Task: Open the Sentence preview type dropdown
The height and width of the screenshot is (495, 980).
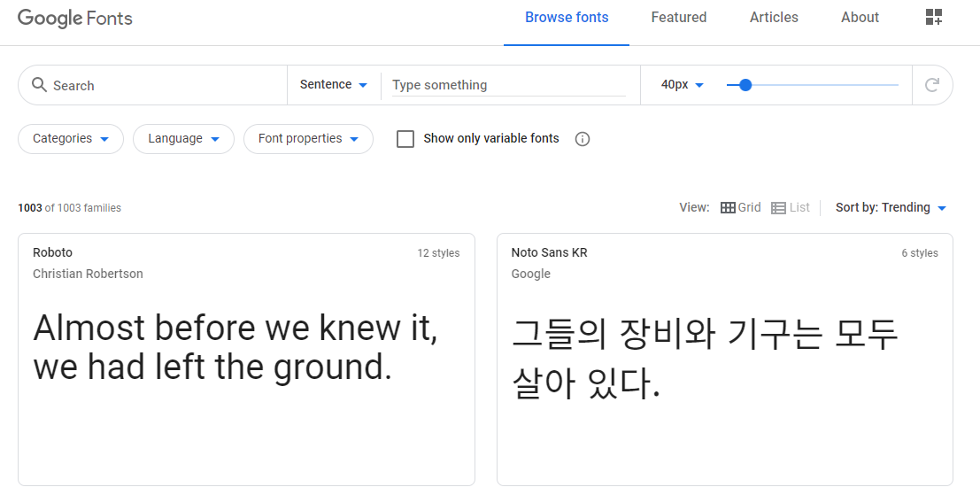Action: 333,85
